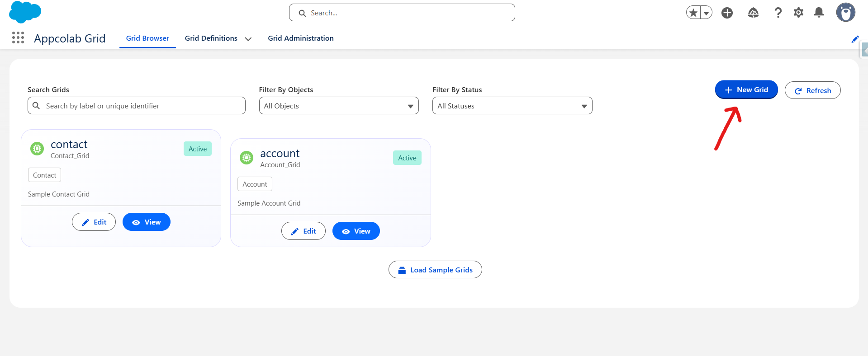Click the Contact object tag
868x356 pixels.
[x=44, y=175]
